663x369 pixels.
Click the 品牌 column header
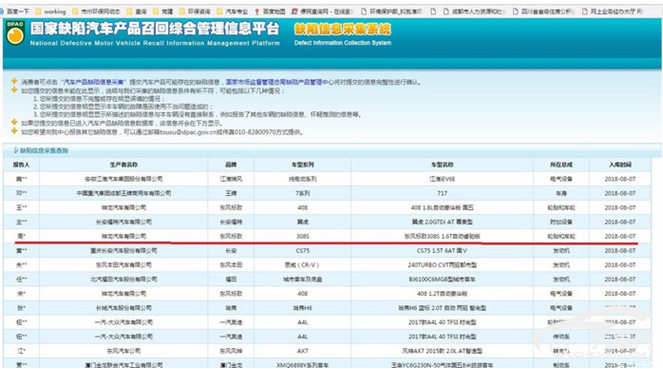pyautogui.click(x=231, y=164)
